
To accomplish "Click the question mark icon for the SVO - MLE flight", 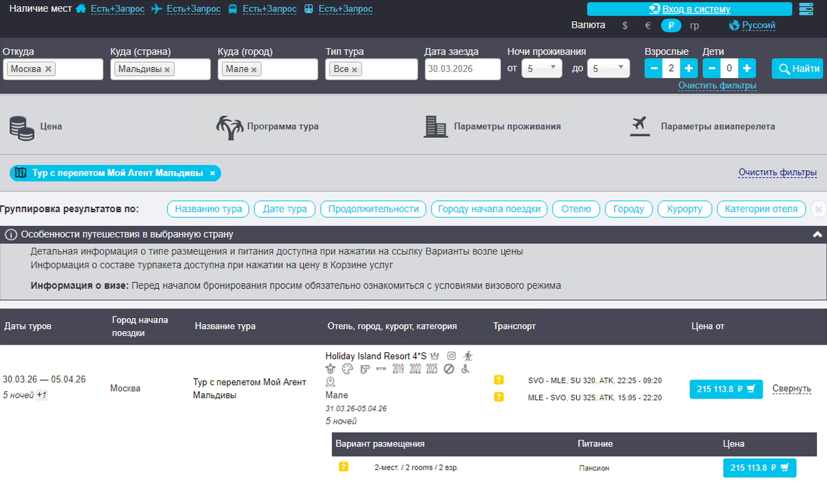I will [498, 380].
